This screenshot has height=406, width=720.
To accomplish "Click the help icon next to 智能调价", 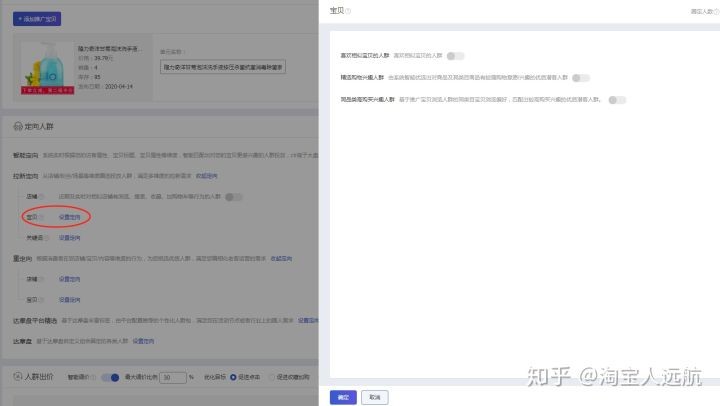I will click(x=93, y=377).
